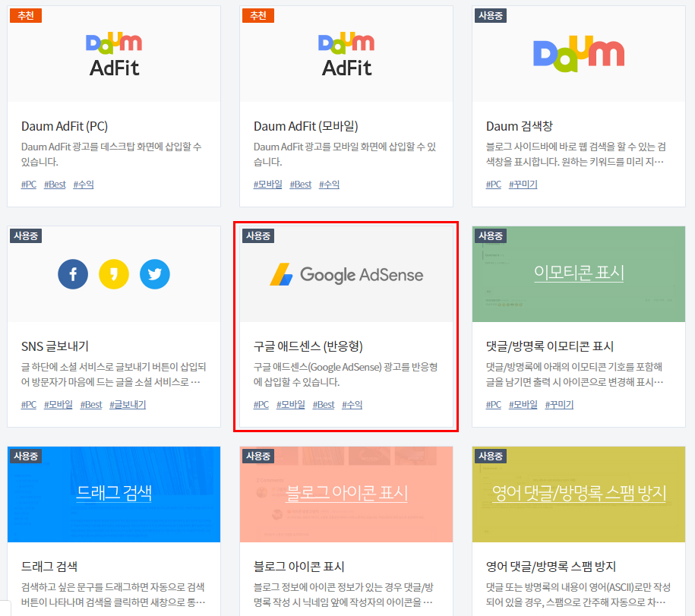695x616 pixels.
Task: Click the green 이모티콘 표시 banner link
Action: point(579,272)
